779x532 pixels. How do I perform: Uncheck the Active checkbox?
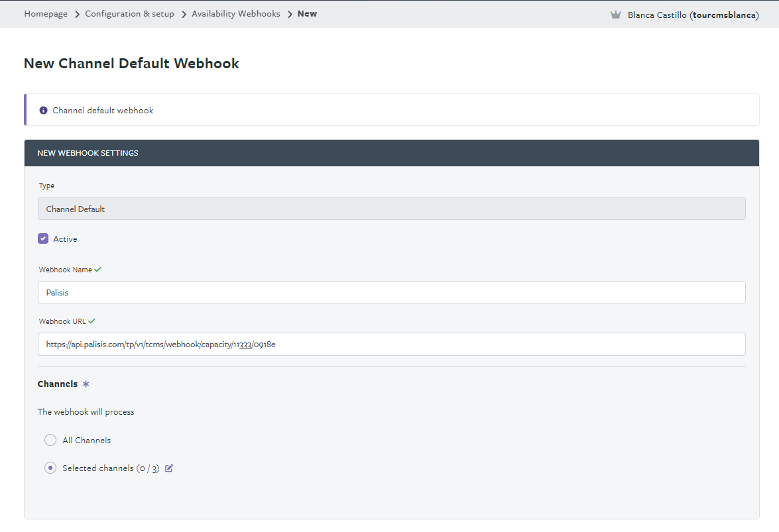(43, 239)
